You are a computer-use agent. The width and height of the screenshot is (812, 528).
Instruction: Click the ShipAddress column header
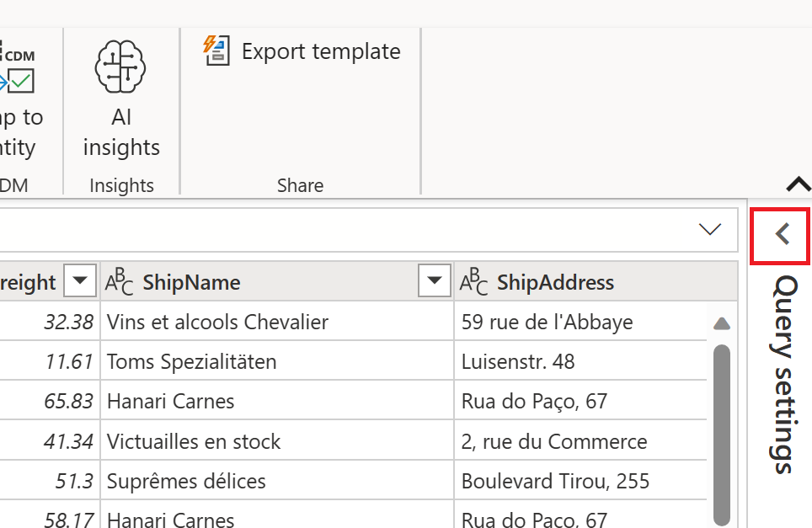coord(556,281)
